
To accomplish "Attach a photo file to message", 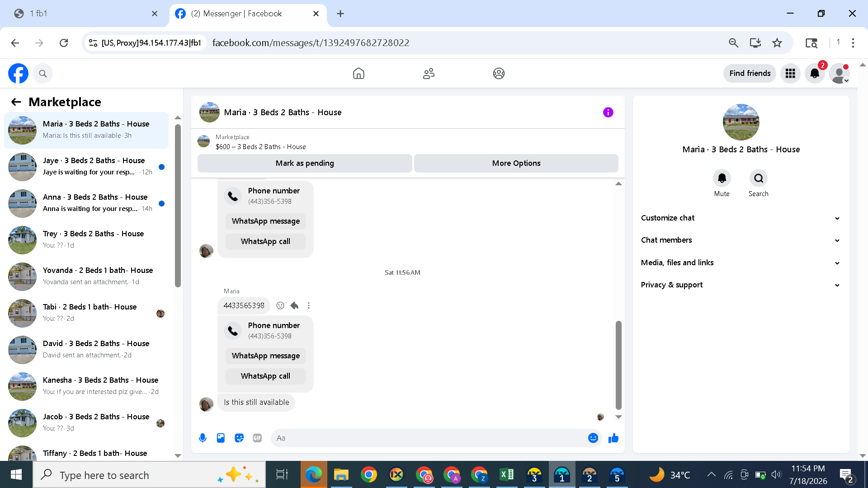I will coord(221,438).
